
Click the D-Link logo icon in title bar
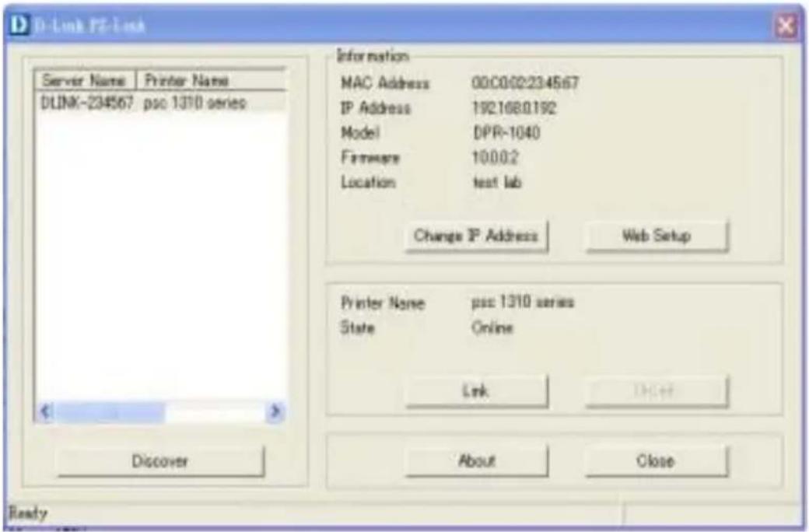(19, 24)
